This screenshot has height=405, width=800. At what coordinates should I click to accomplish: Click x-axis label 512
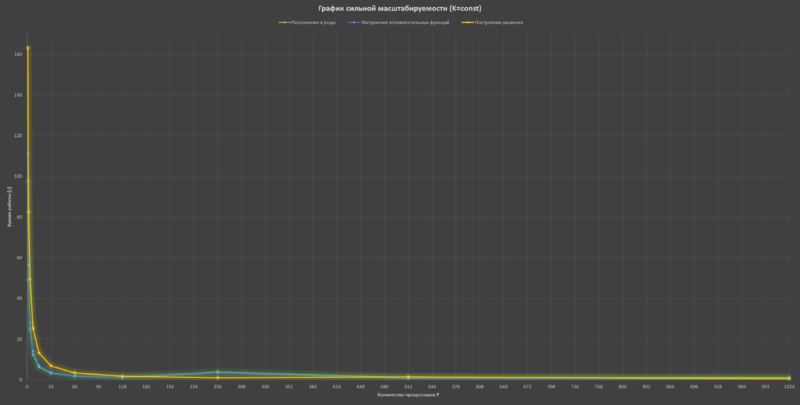(x=408, y=387)
